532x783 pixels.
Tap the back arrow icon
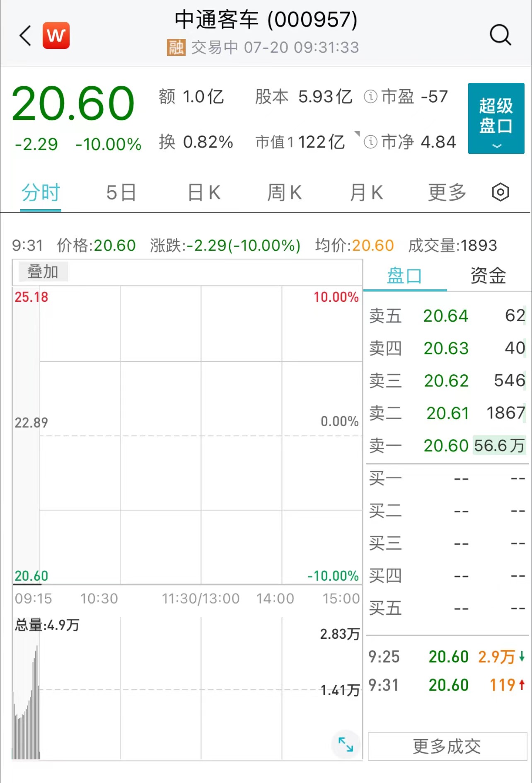(x=26, y=35)
